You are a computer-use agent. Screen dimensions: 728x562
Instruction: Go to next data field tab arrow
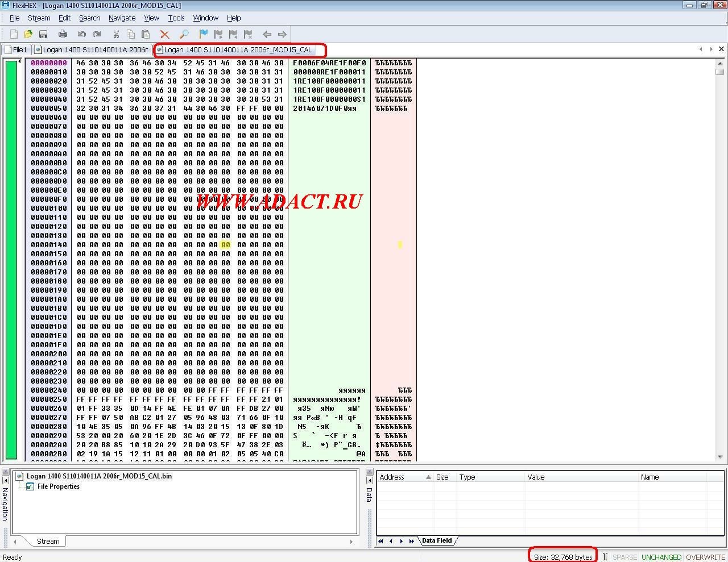pos(401,541)
